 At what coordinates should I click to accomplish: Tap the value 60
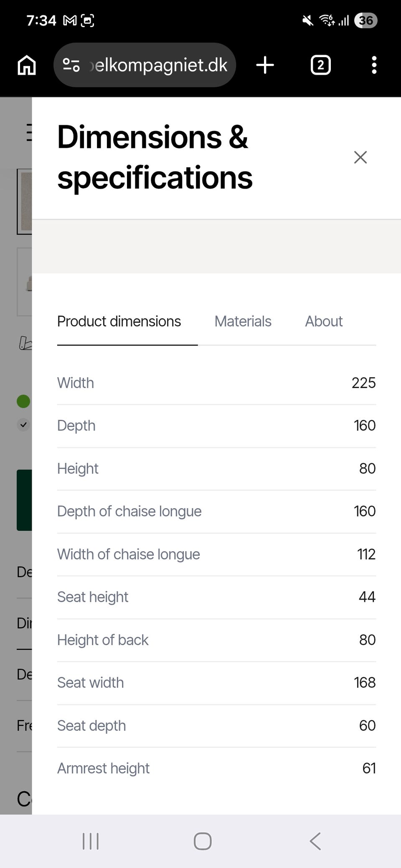[x=367, y=726]
